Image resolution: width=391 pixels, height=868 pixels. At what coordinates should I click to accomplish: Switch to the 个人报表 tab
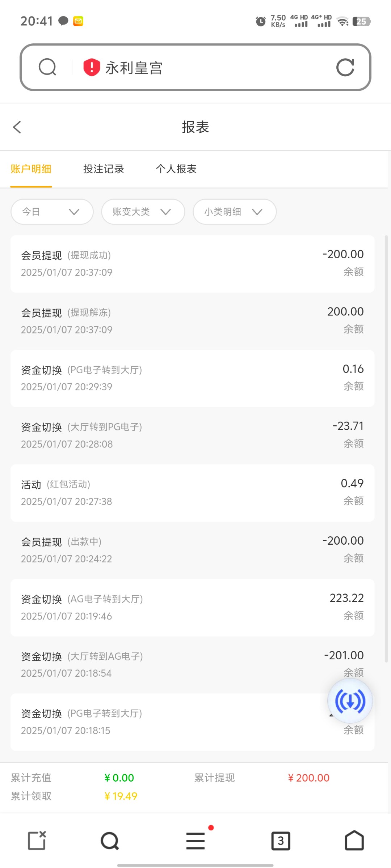(x=176, y=169)
